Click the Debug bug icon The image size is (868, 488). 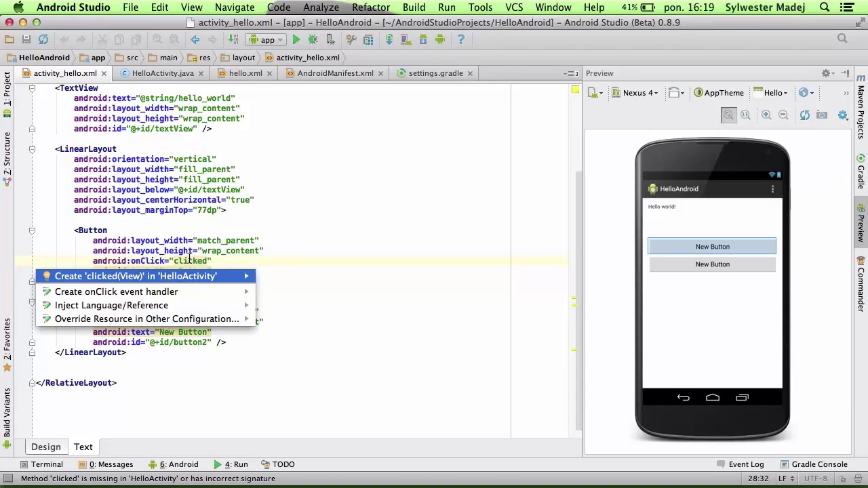pos(313,39)
